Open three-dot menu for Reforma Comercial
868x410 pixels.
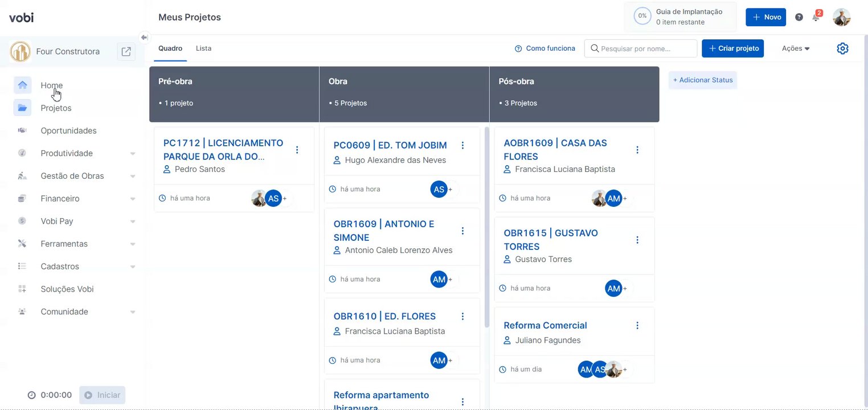point(637,326)
